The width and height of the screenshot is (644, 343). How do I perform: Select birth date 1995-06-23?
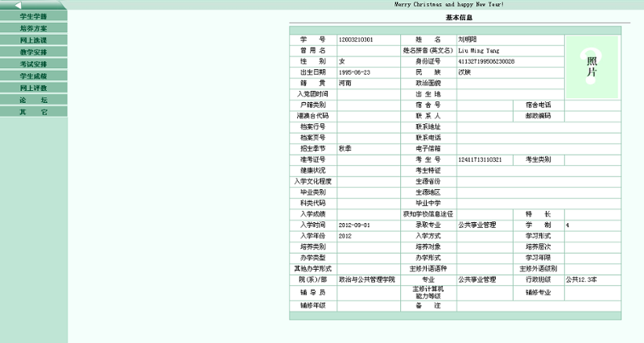pos(354,72)
